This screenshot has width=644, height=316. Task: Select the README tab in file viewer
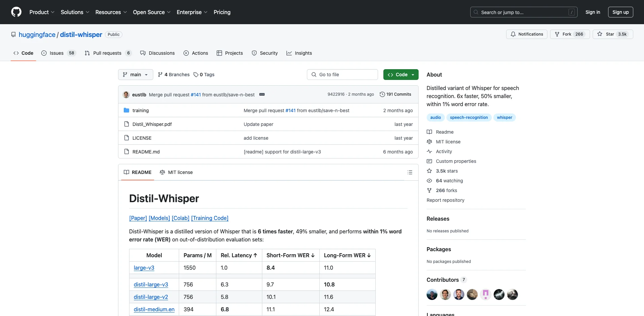coord(138,172)
